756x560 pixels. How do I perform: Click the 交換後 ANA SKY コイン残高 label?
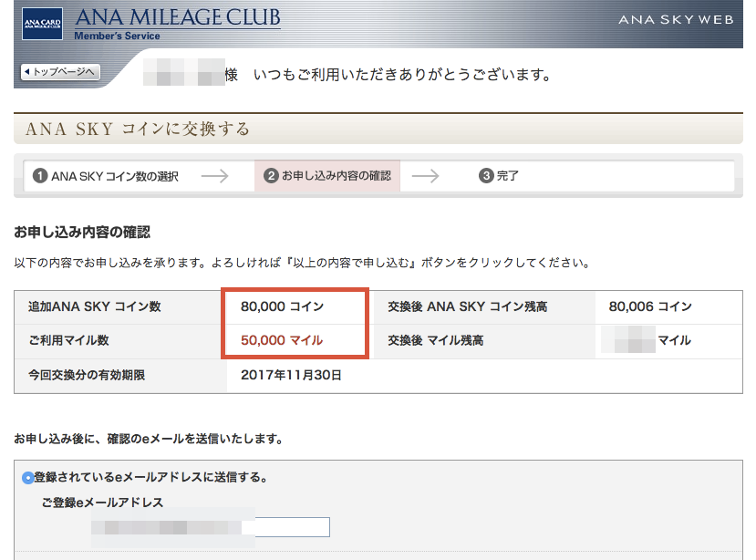click(467, 306)
